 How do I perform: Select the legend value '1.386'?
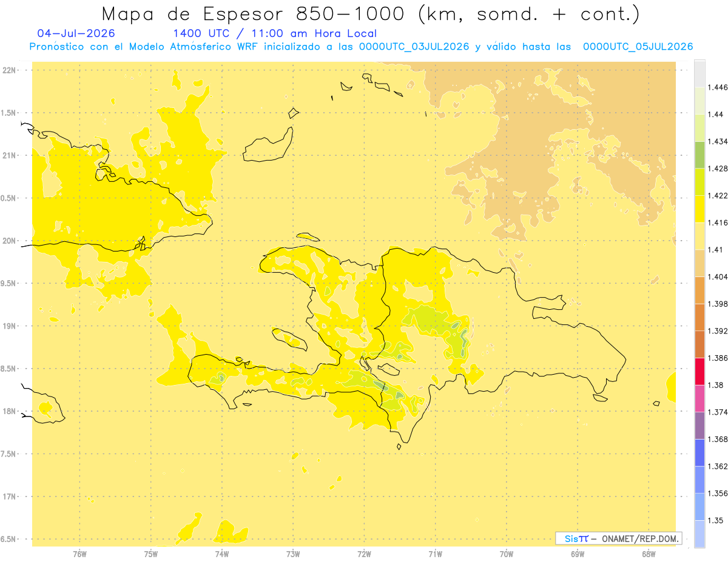pyautogui.click(x=718, y=358)
